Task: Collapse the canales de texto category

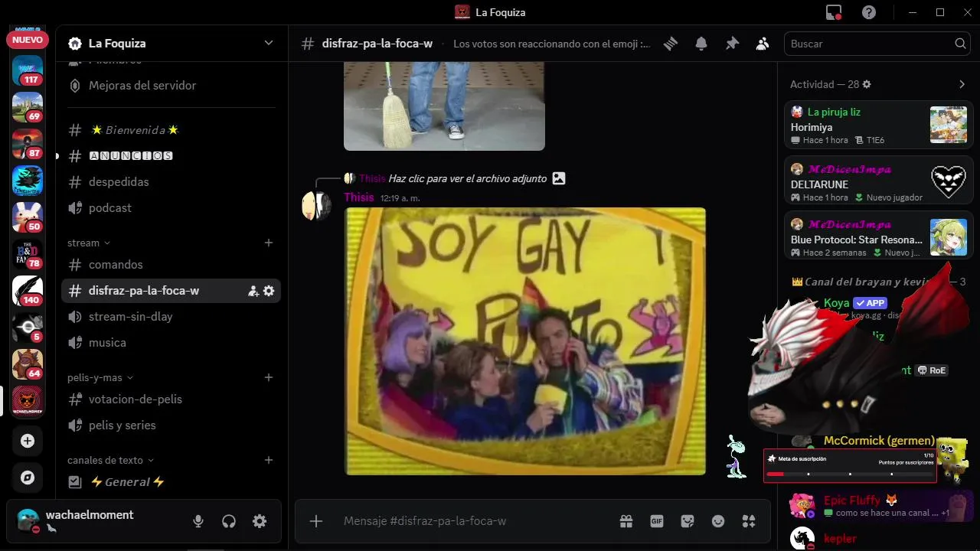Action: click(x=111, y=460)
